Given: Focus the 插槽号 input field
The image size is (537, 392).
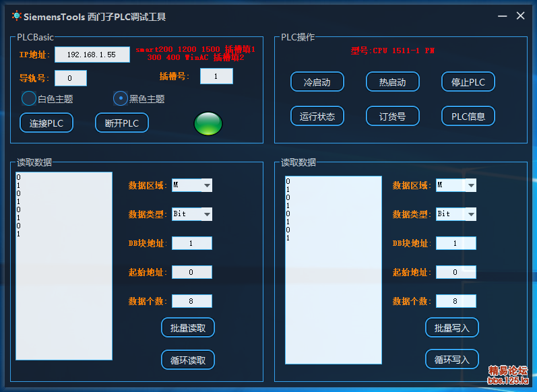Looking at the screenshot, I should point(217,76).
